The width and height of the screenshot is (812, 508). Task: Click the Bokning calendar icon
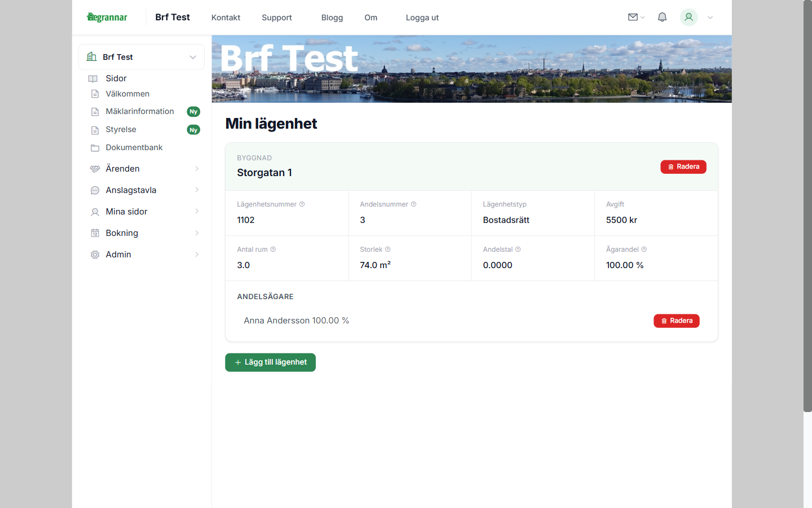click(95, 233)
